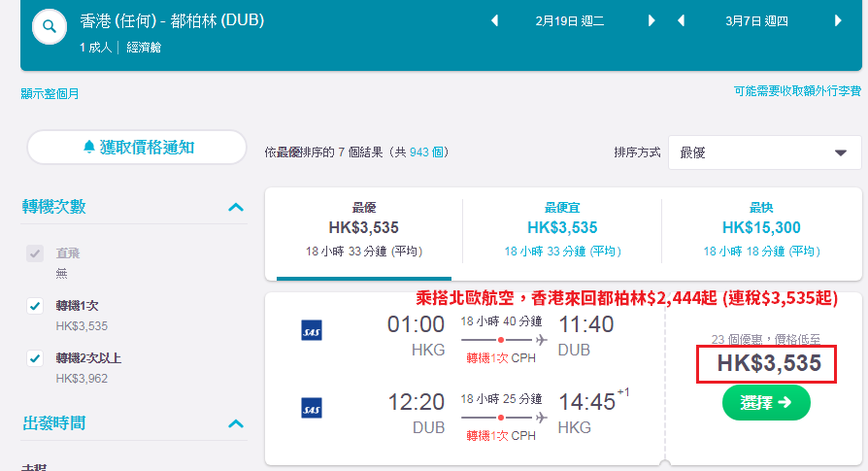Viewport: 868px width, 471px height.
Task: Collapse the 出發時間 filter section
Action: pos(236,424)
